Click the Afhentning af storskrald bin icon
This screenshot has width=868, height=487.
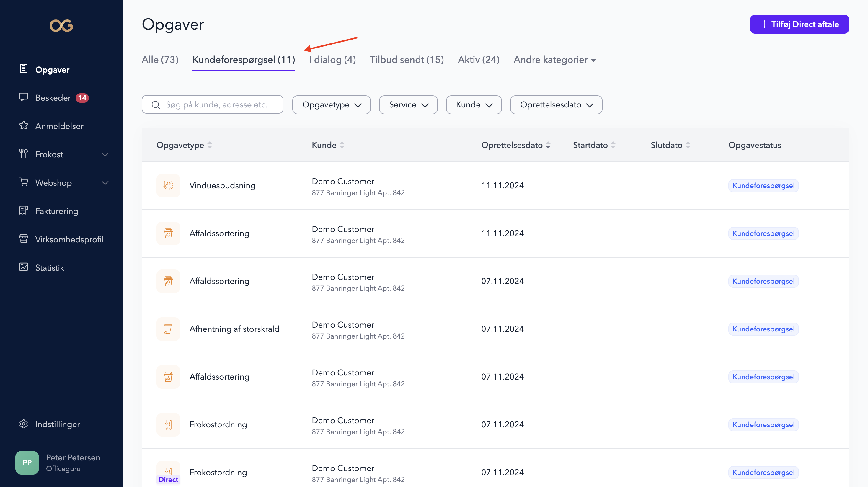pyautogui.click(x=168, y=329)
